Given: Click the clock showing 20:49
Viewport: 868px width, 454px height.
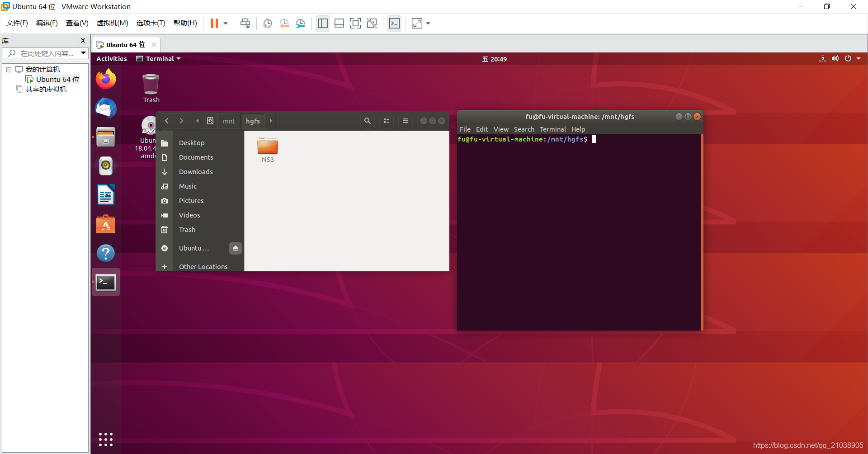Looking at the screenshot, I should tap(494, 59).
